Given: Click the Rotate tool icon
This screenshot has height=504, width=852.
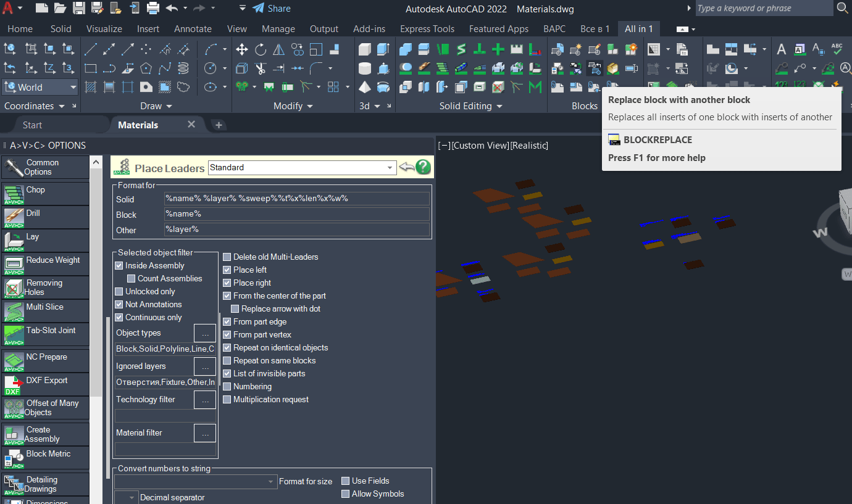Looking at the screenshot, I should (x=261, y=49).
